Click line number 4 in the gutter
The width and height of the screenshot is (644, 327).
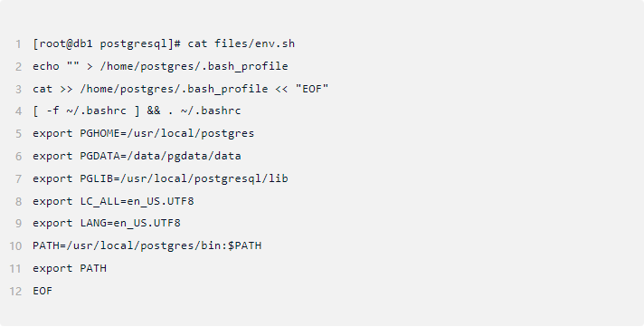[18, 111]
